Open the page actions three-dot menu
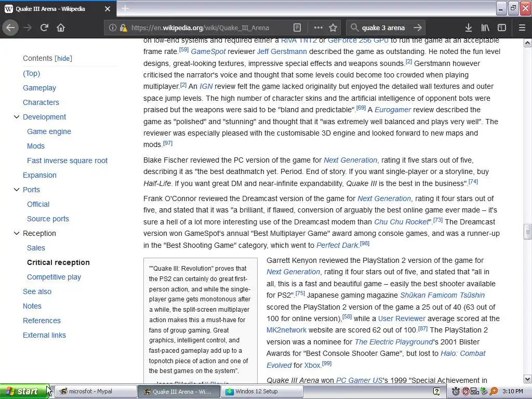 pyautogui.click(x=318, y=28)
